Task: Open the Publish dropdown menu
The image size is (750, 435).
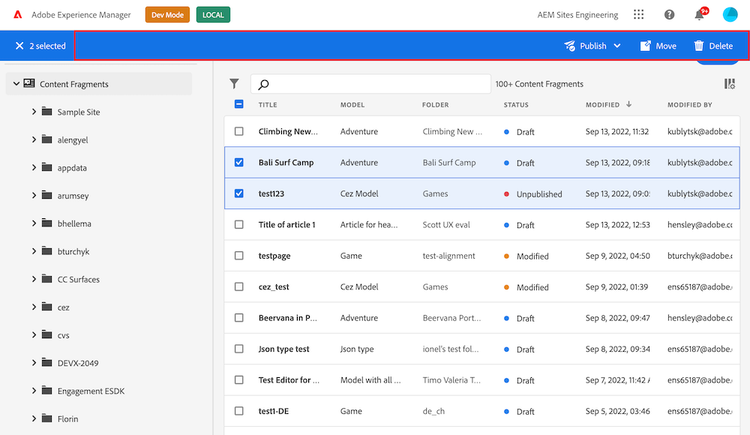Action: pyautogui.click(x=593, y=46)
